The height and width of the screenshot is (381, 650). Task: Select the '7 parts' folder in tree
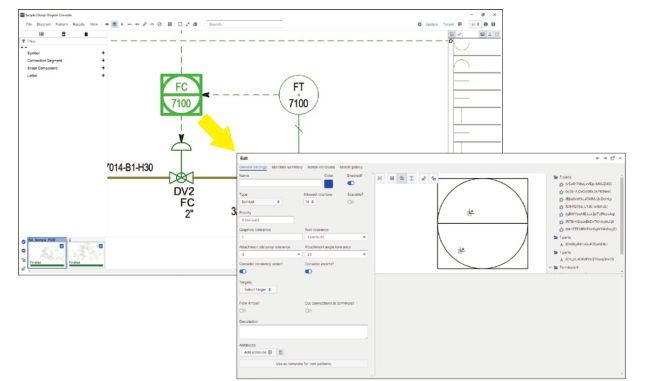coord(563,177)
